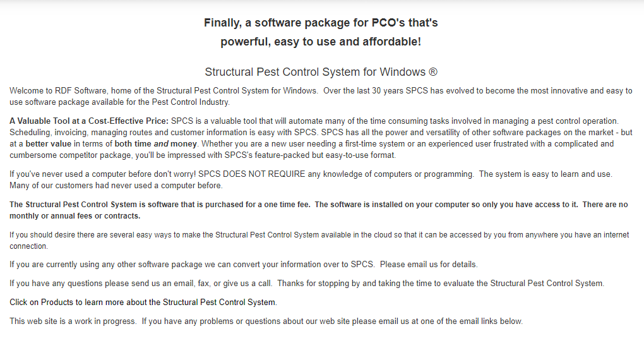Viewport: 644px width, 348px height.
Task: Click "Please email us for details." text
Action: [429, 265]
